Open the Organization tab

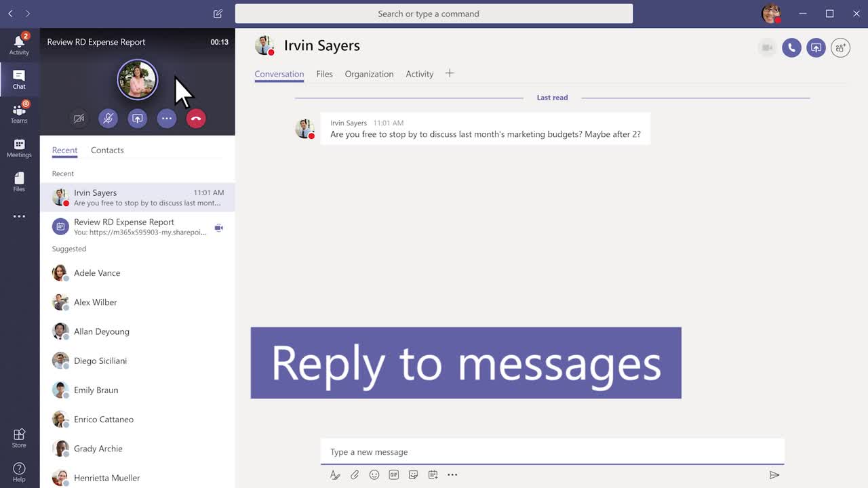[369, 74]
